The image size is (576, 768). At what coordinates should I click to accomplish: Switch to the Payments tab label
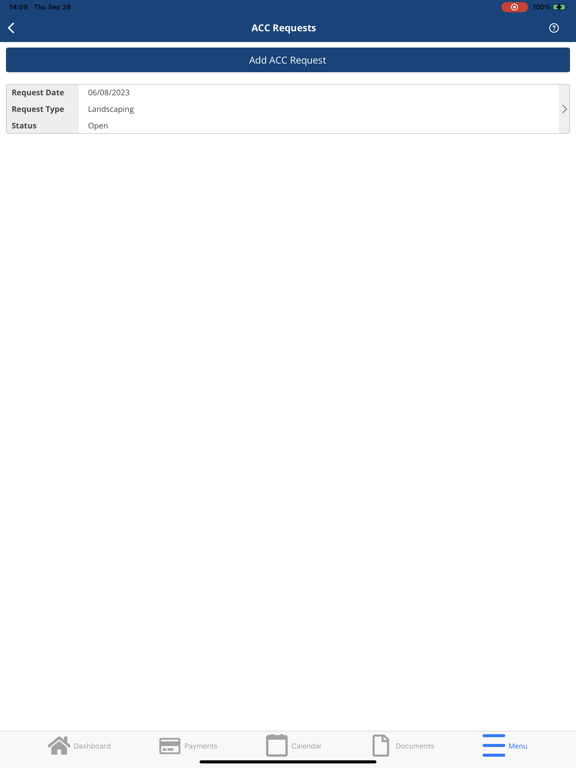[x=201, y=746]
